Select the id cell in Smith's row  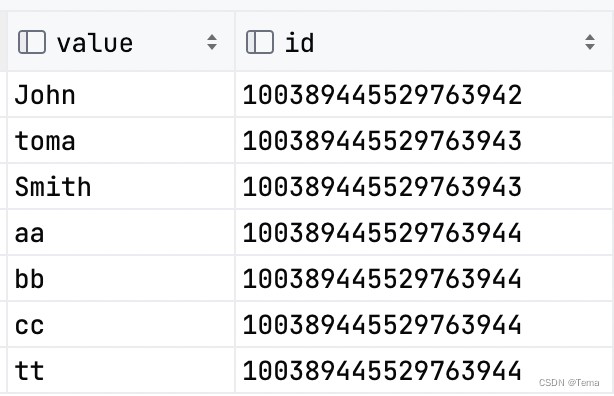pos(424,186)
